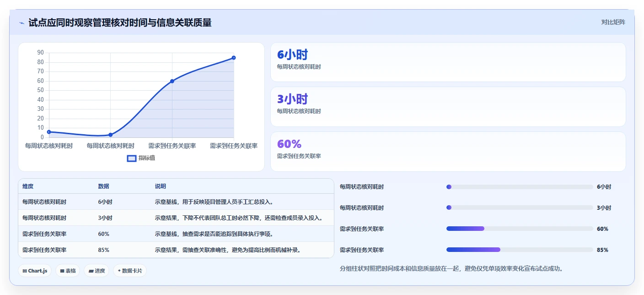Click the progress bar labeled 3小时
644x295 pixels.
[x=520, y=208]
